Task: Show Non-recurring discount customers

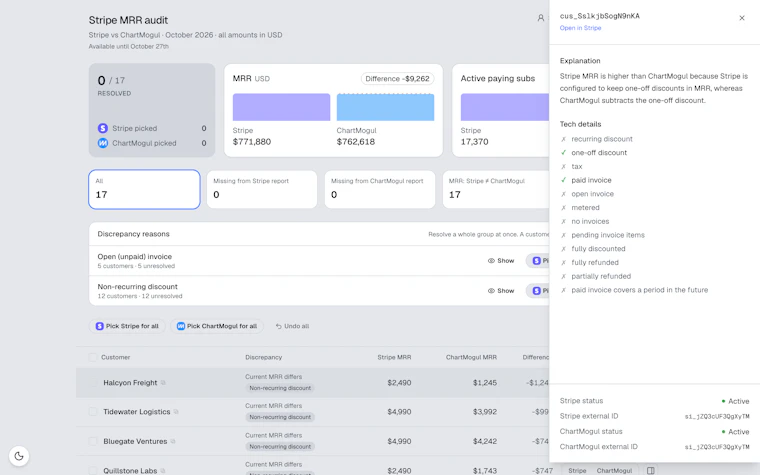Action: 501,291
